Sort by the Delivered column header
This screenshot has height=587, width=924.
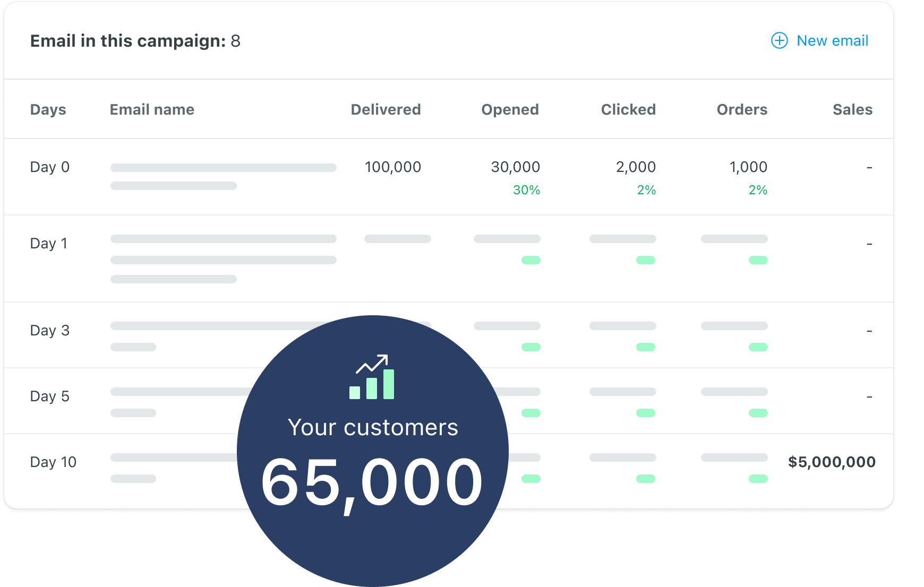[x=386, y=110]
